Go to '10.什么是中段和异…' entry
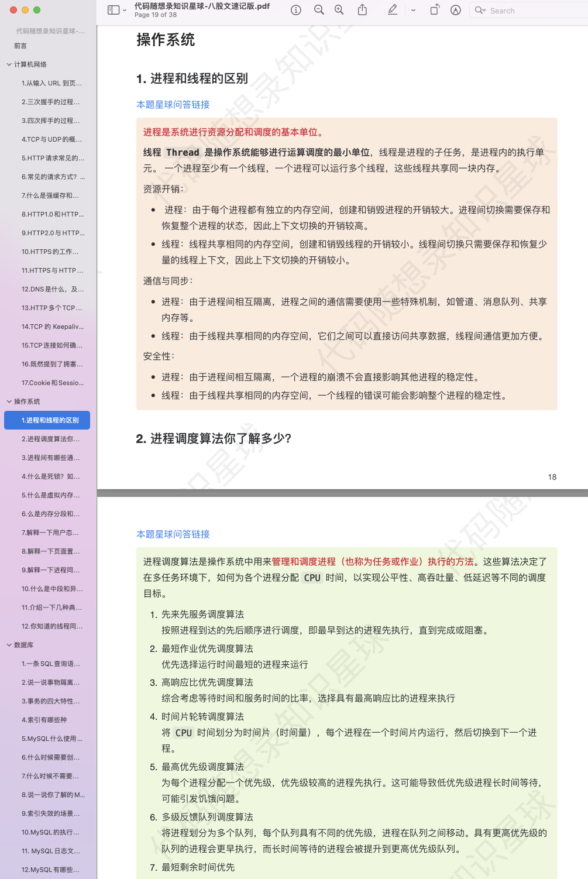 (52, 589)
